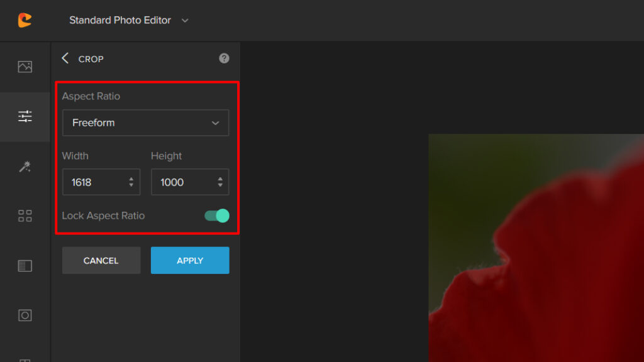
Task: Decrease the Height value with down arrow
Action: (220, 185)
